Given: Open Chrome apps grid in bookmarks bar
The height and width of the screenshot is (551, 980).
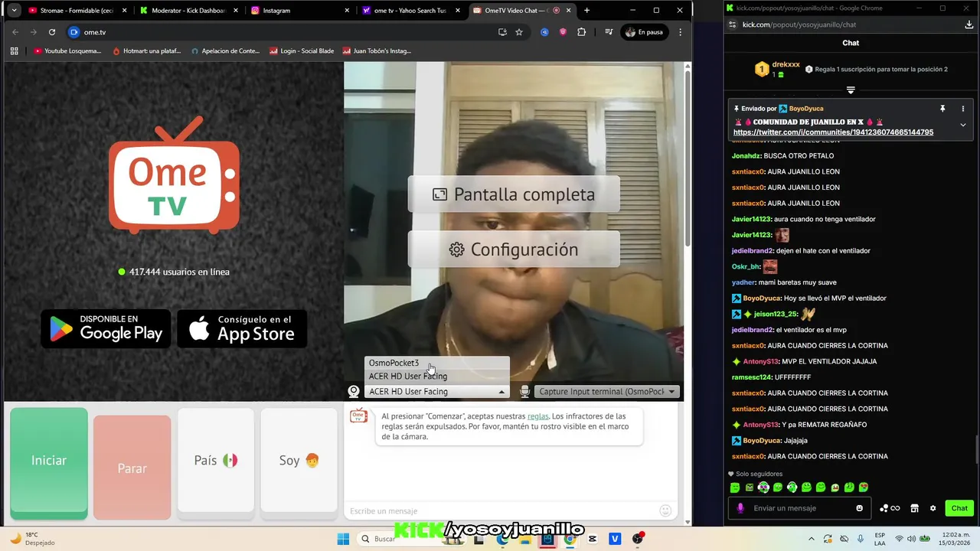Looking at the screenshot, I should coord(14,51).
